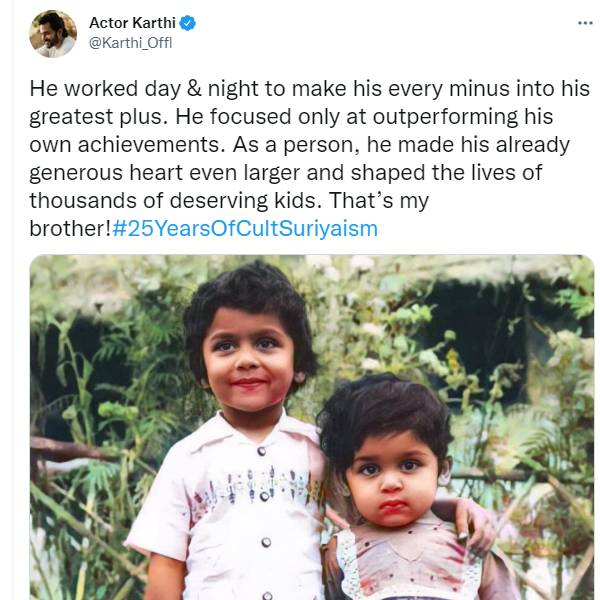Click the "Actor Karthi" display name

[132, 22]
